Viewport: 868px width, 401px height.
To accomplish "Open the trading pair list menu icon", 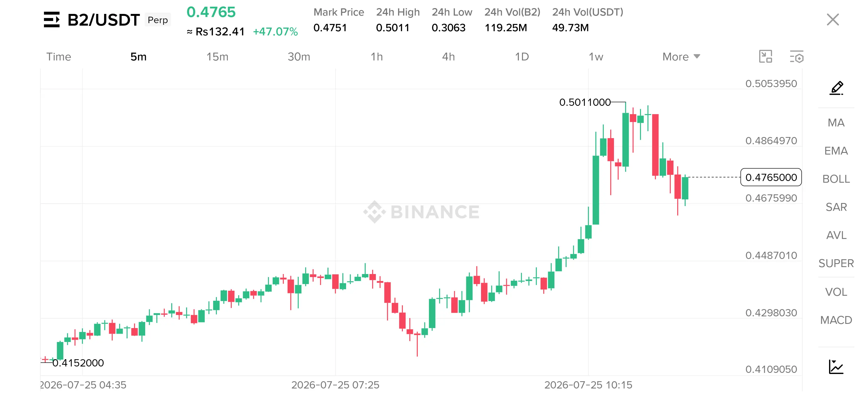I will 51,19.
